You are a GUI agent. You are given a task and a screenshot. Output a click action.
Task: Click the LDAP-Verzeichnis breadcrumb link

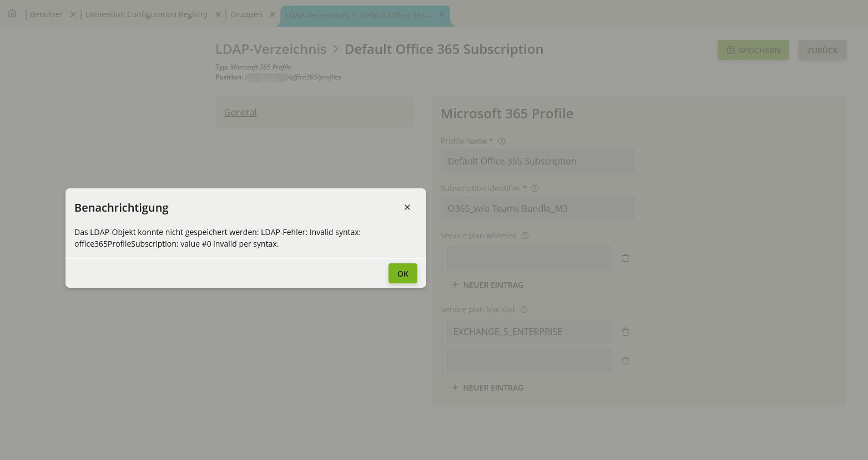(x=271, y=49)
